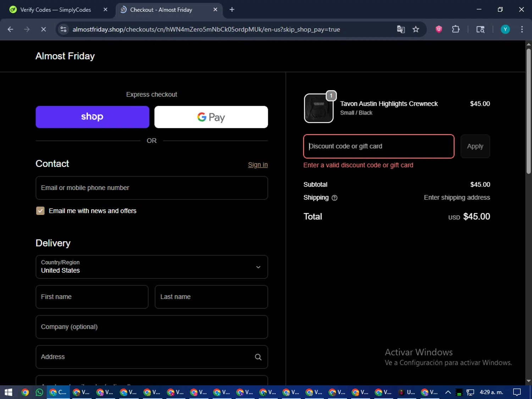Open the pinned Chrome taskbar icon
This screenshot has height=399, width=532.
(25, 392)
